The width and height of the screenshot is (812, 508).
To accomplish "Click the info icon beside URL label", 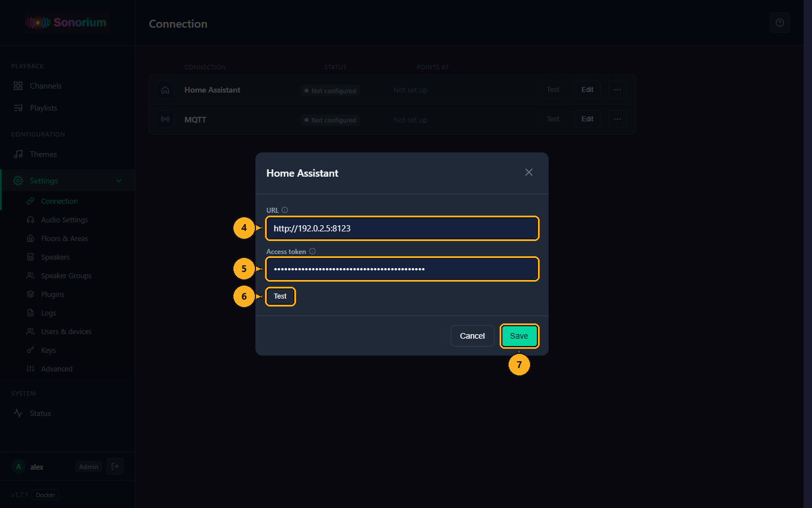I will pos(285,210).
